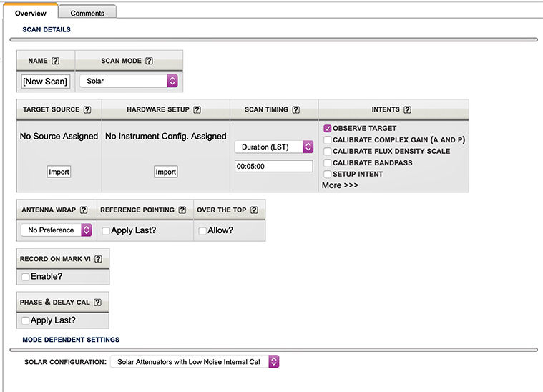Check Enable under Record on Mark VI
The width and height of the screenshot is (543, 392).
click(x=26, y=276)
